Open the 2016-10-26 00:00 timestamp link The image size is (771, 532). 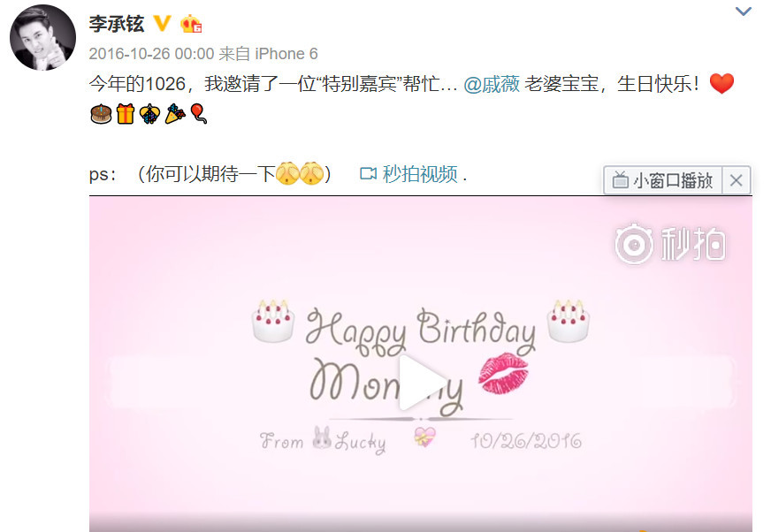point(151,54)
